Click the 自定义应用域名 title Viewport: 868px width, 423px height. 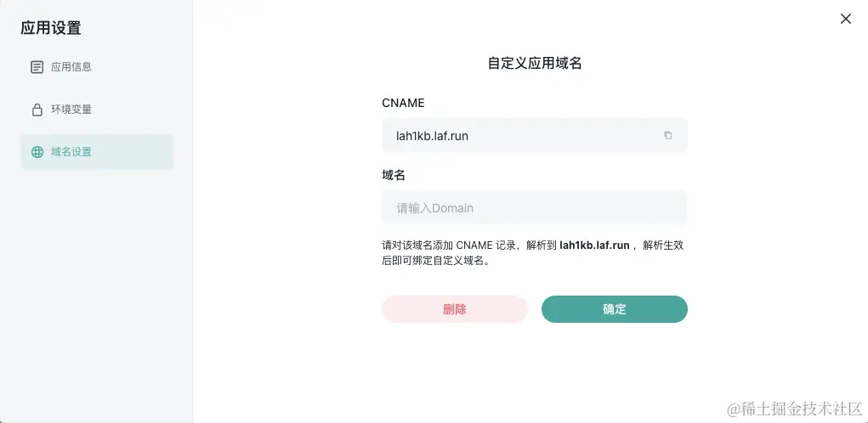coord(535,63)
